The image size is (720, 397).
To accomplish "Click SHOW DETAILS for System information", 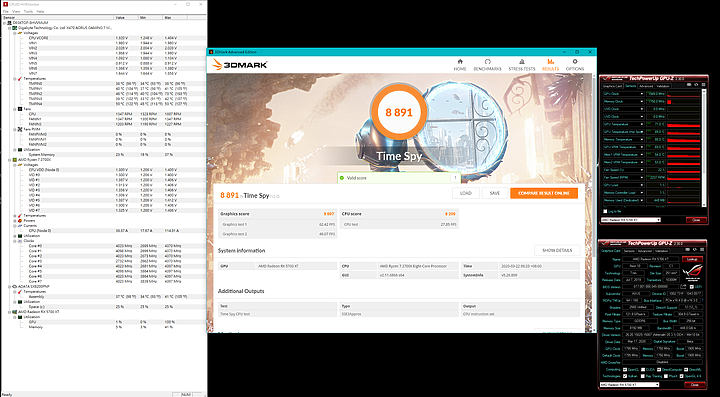I will pos(557,251).
